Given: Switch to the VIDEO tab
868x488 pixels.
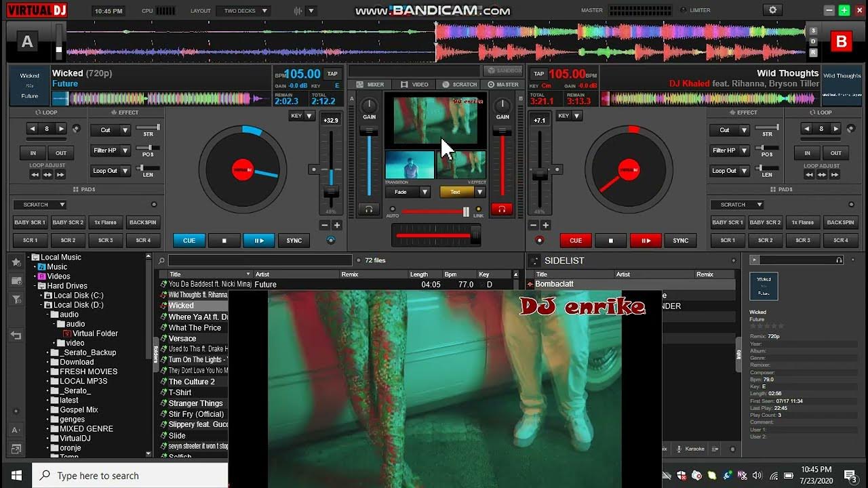Looking at the screenshot, I should (415, 85).
